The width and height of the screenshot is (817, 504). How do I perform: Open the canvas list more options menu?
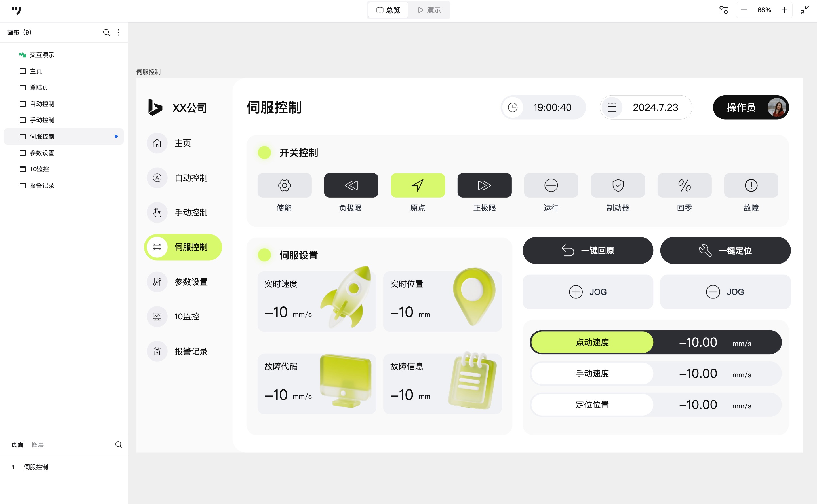[118, 32]
